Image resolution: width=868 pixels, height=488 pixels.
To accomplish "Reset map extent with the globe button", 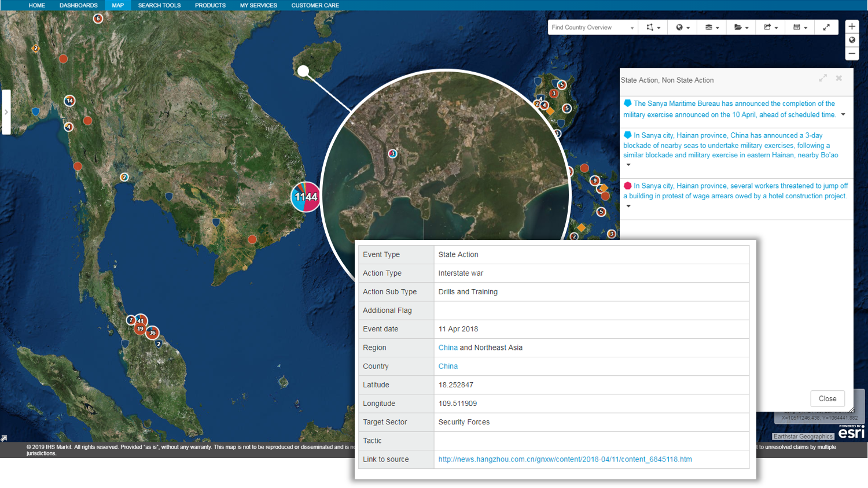I will click(852, 40).
